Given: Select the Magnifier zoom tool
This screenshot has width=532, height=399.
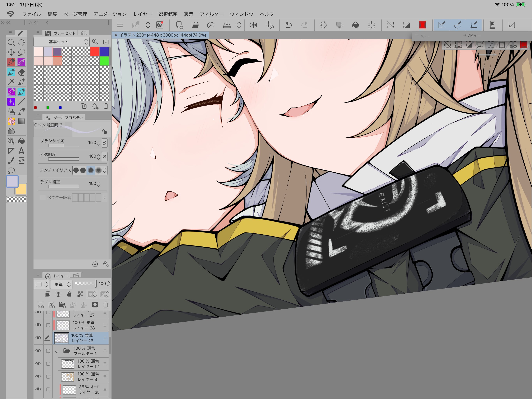Looking at the screenshot, I should click(x=11, y=43).
